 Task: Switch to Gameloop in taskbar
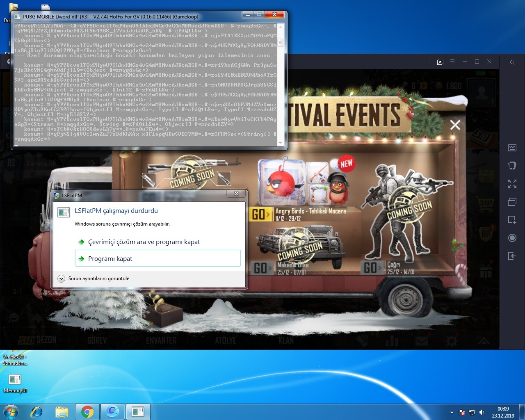coord(112,412)
